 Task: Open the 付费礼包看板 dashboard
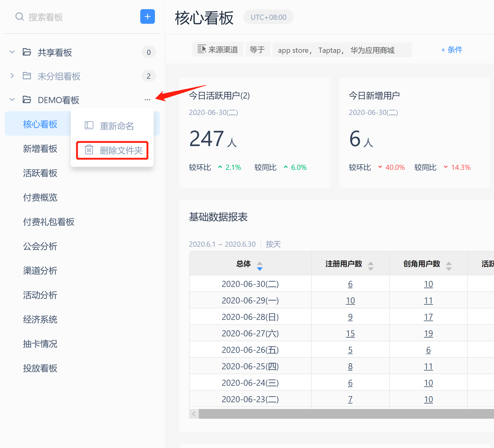pos(49,222)
